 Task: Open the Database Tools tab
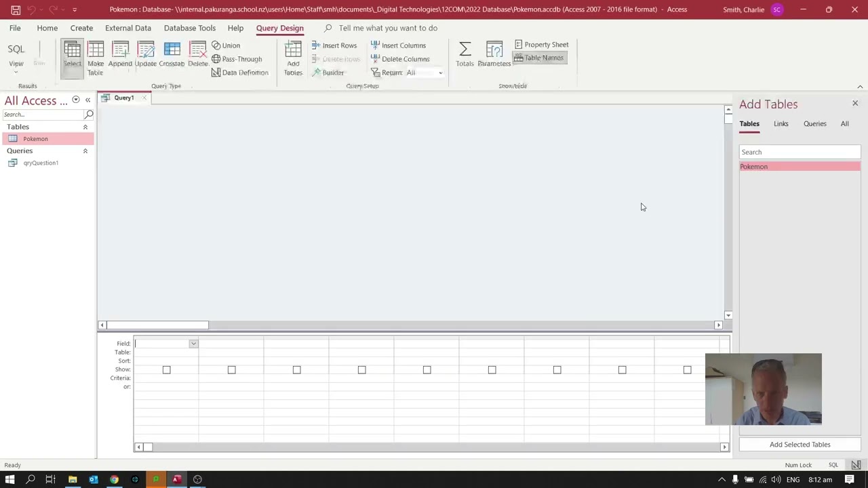(190, 28)
